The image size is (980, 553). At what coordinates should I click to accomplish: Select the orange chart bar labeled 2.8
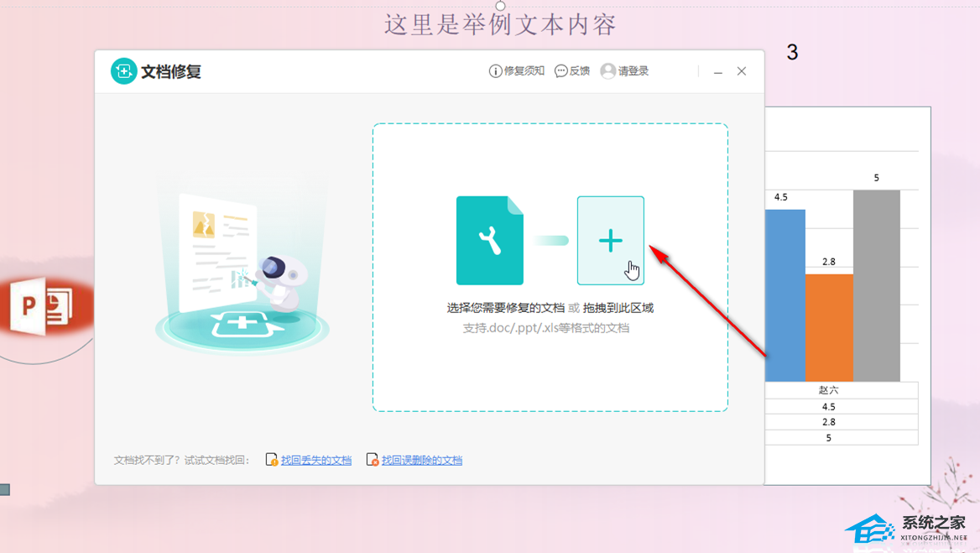[829, 327]
